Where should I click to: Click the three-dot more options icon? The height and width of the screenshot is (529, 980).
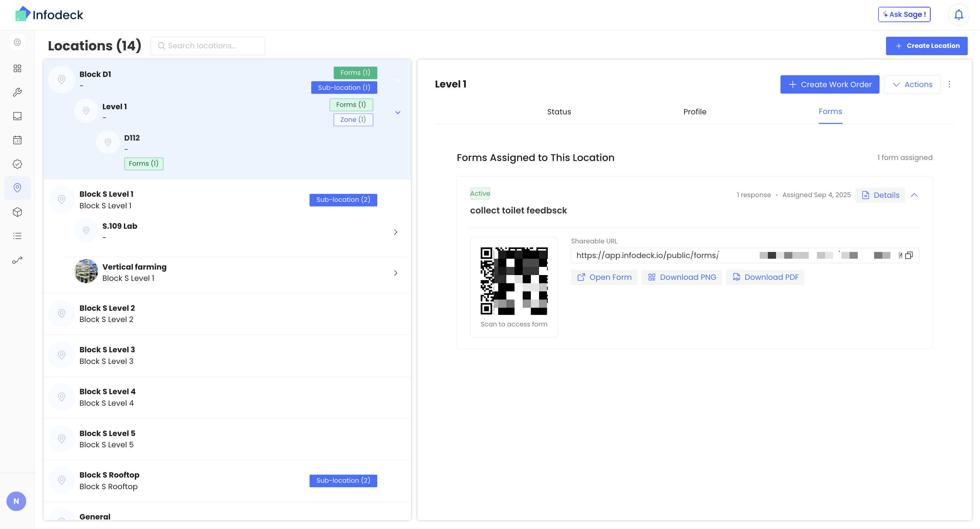(949, 84)
